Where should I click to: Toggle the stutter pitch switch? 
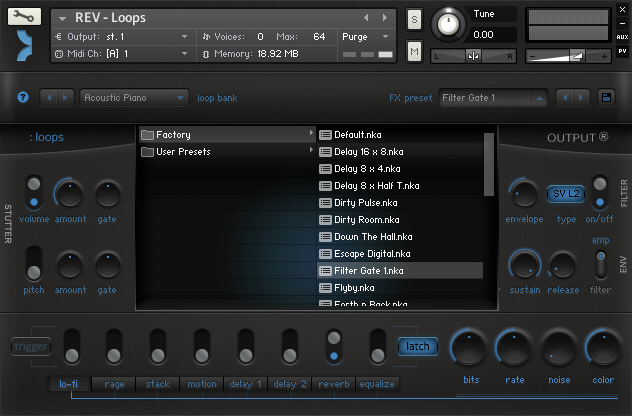pyautogui.click(x=34, y=264)
